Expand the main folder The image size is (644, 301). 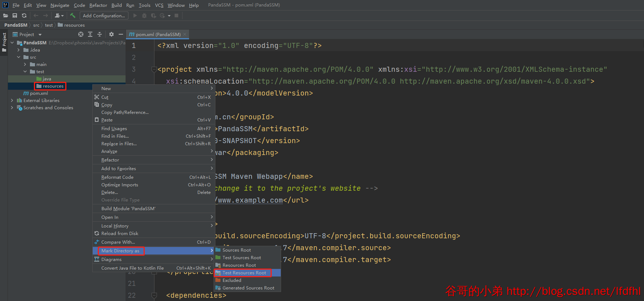pyautogui.click(x=25, y=64)
